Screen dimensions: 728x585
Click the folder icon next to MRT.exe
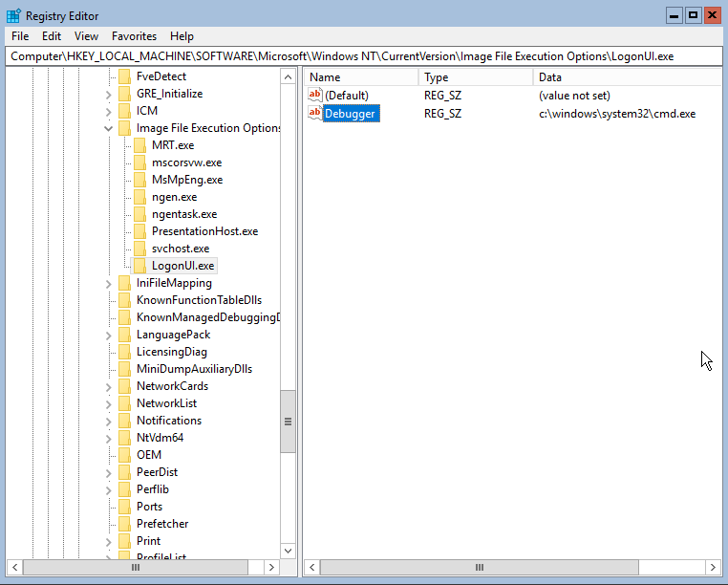pos(139,145)
